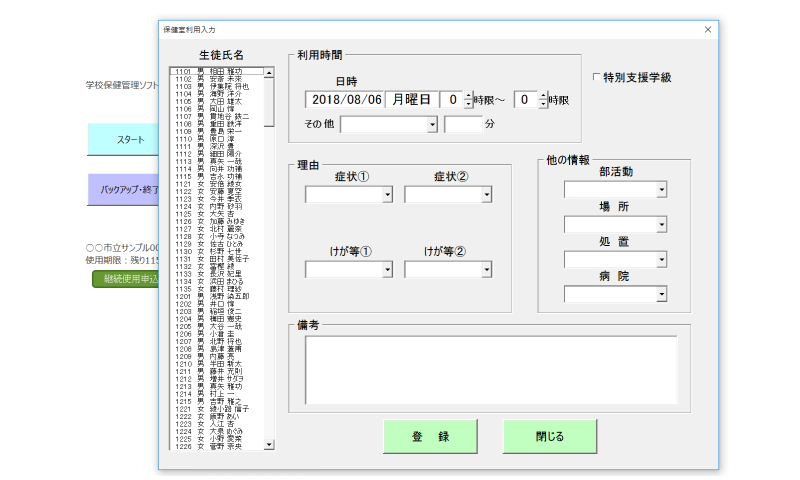Image resolution: width=800 pixels, height=480 pixels.
Task: Click the date field showing 2018/08/06
Action: (346, 99)
